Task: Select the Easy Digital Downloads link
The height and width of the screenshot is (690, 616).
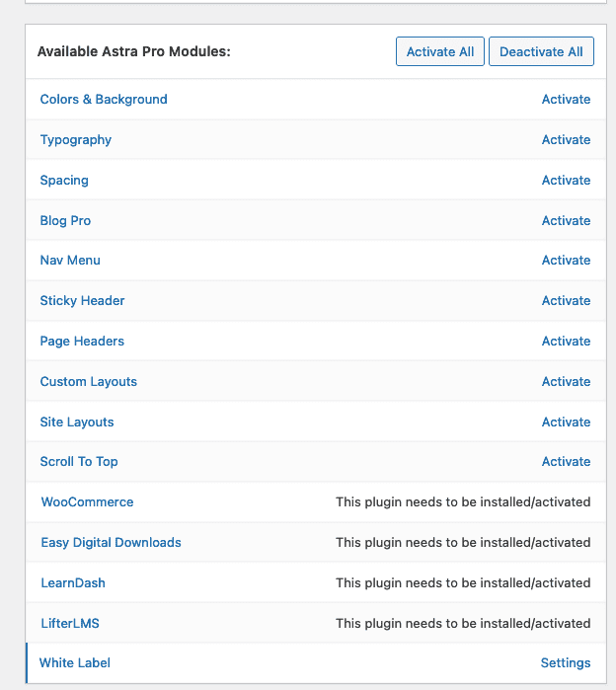Action: [111, 543]
